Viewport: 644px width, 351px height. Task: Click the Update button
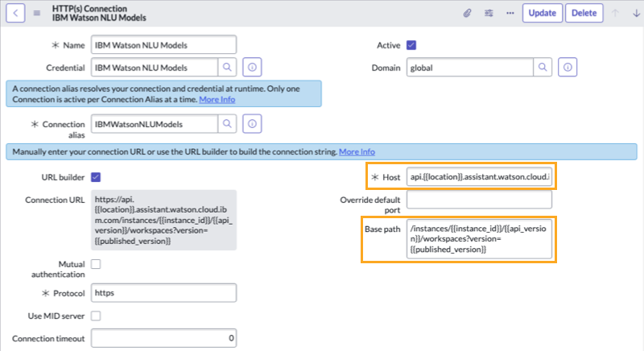click(542, 13)
